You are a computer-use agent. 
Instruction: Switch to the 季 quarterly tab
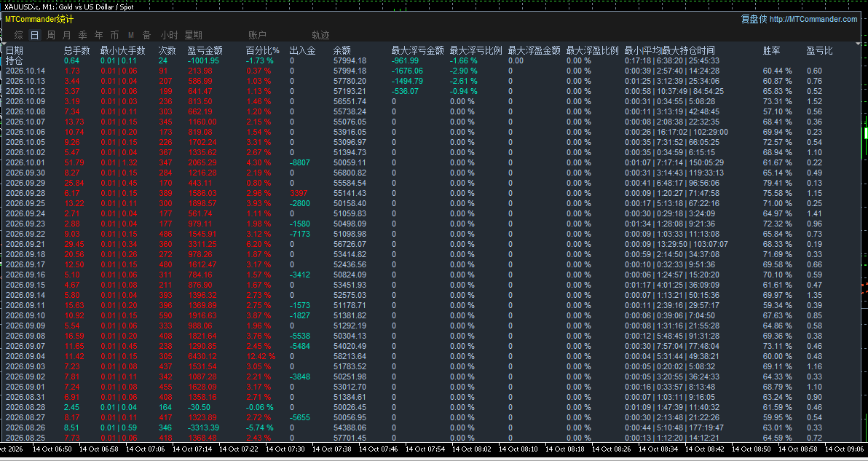82,35
